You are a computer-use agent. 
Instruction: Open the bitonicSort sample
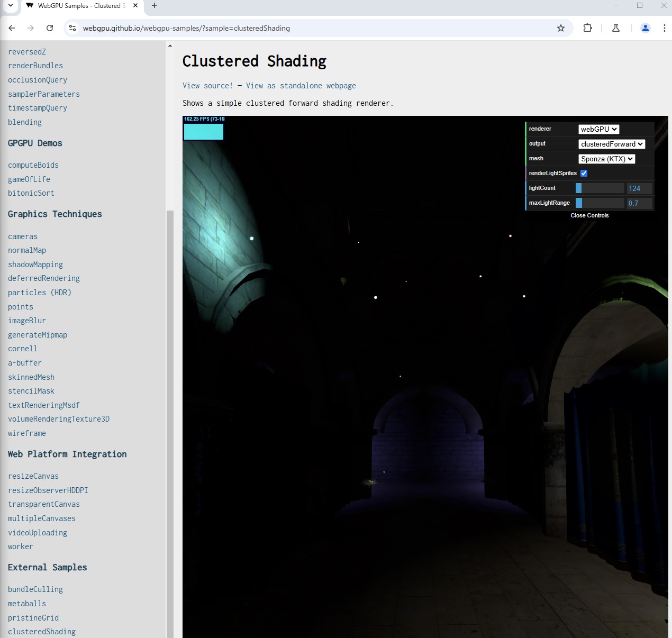[31, 193]
